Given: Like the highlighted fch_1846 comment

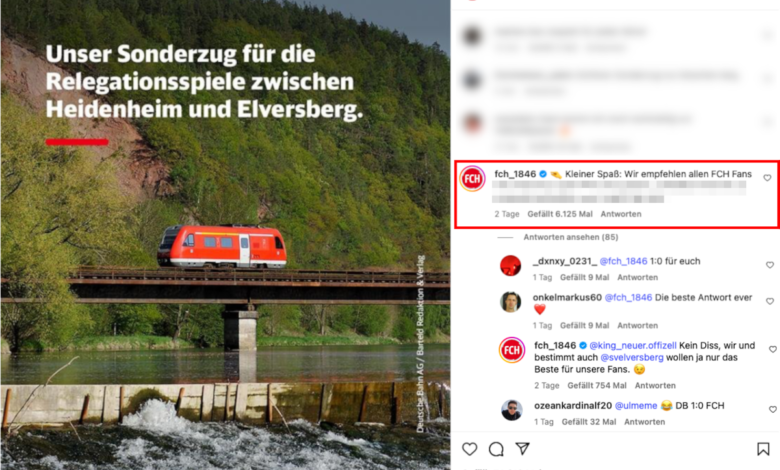Looking at the screenshot, I should tap(767, 178).
